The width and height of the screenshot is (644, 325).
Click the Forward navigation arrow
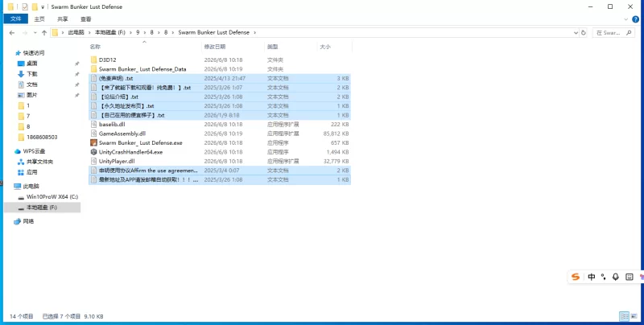(25, 32)
